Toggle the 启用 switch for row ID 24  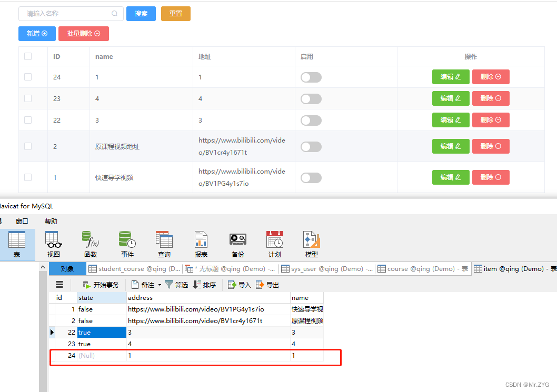311,77
